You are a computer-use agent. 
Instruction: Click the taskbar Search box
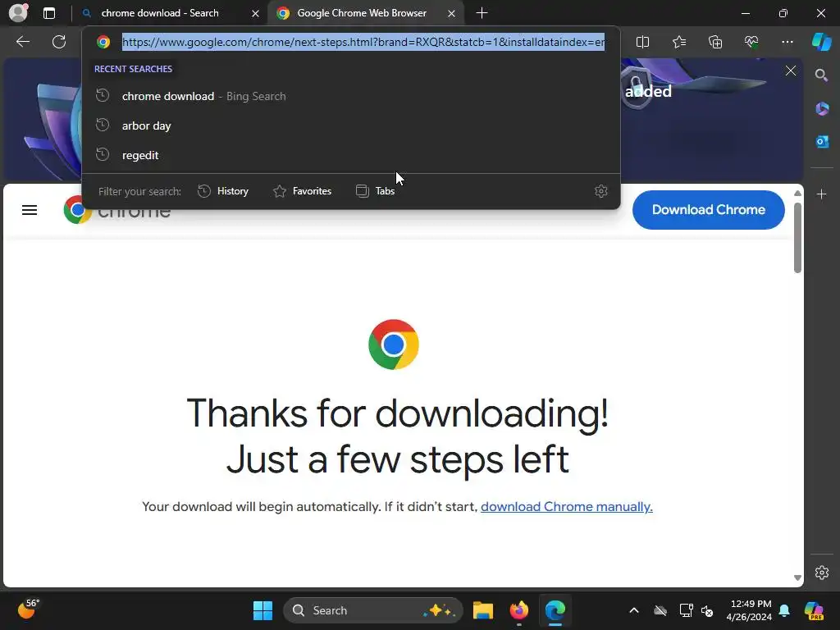[373, 610]
